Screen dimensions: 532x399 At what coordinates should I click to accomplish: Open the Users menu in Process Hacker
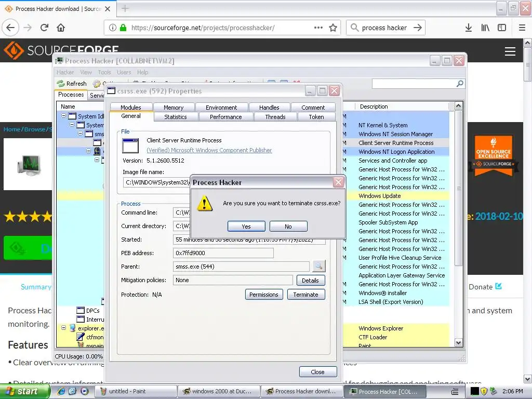pos(124,72)
